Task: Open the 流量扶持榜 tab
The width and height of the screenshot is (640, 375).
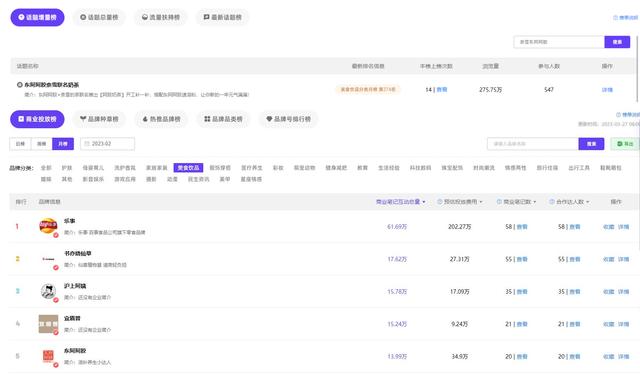Action: click(x=161, y=18)
